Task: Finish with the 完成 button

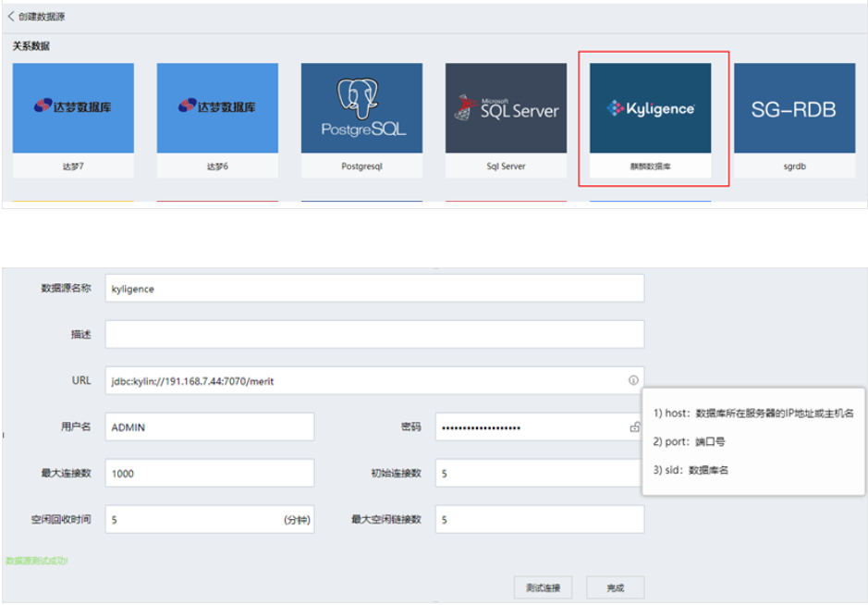Action: (615, 587)
